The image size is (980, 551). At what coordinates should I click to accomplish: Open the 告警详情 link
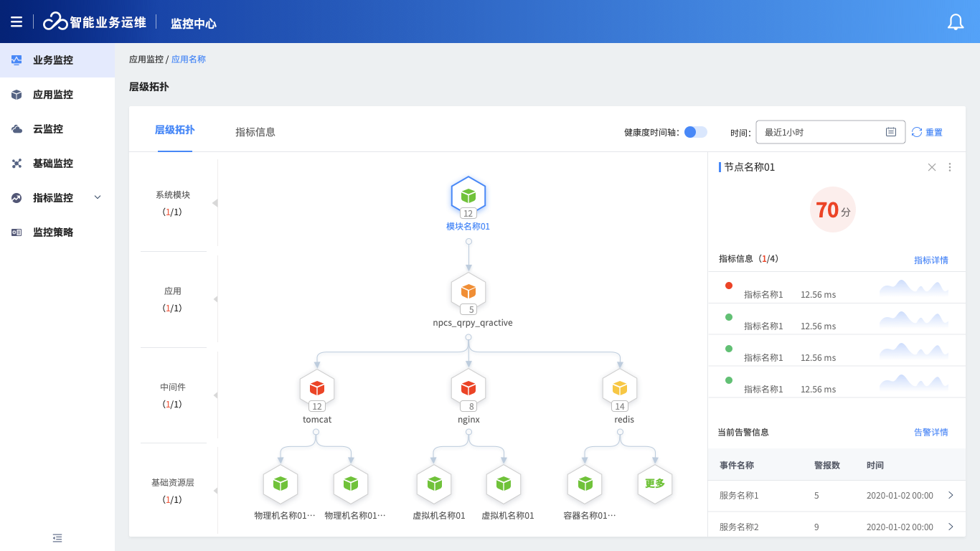931,432
